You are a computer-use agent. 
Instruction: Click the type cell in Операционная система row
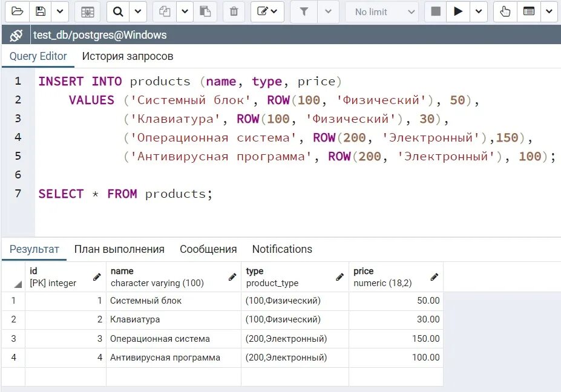point(295,338)
